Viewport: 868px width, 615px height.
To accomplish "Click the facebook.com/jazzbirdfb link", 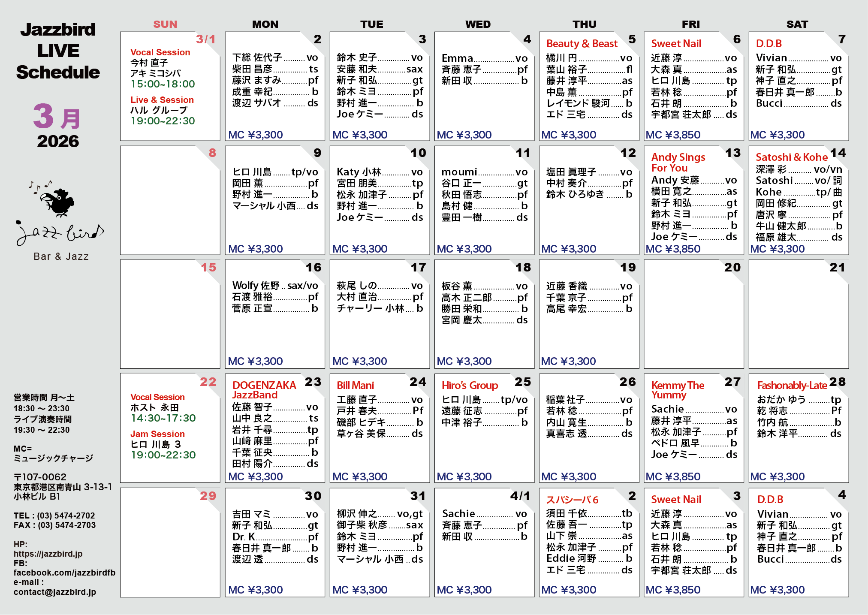I will click(64, 573).
